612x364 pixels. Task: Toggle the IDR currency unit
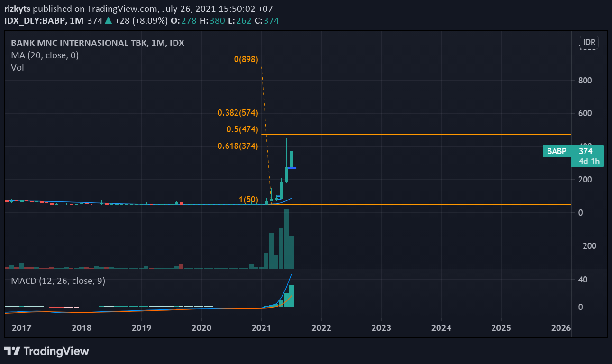pos(588,42)
